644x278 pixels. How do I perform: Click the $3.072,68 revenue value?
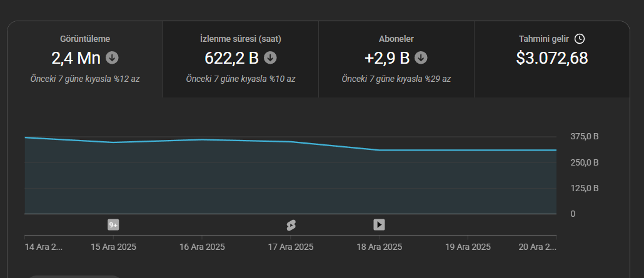(x=552, y=58)
